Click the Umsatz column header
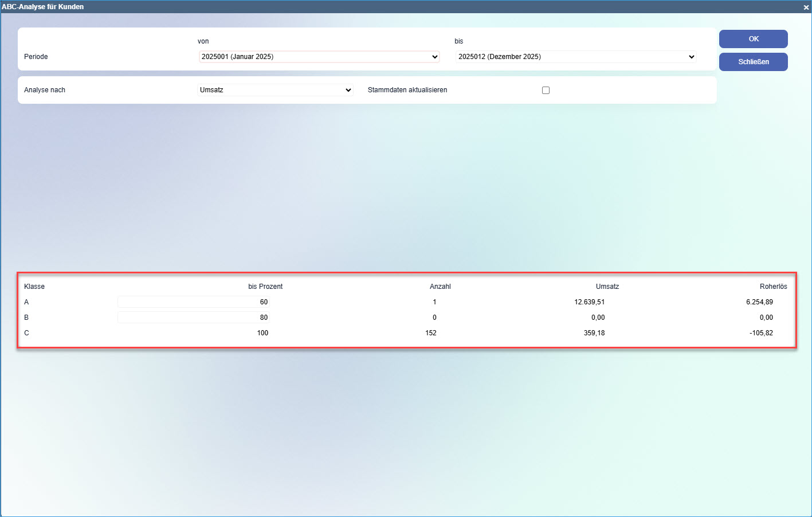The height and width of the screenshot is (517, 812). [607, 287]
